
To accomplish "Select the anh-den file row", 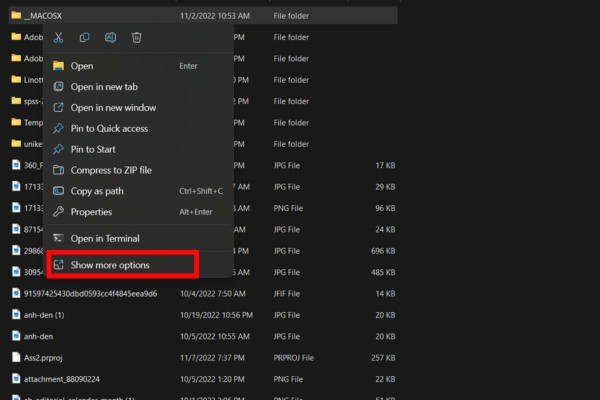I will click(x=203, y=336).
